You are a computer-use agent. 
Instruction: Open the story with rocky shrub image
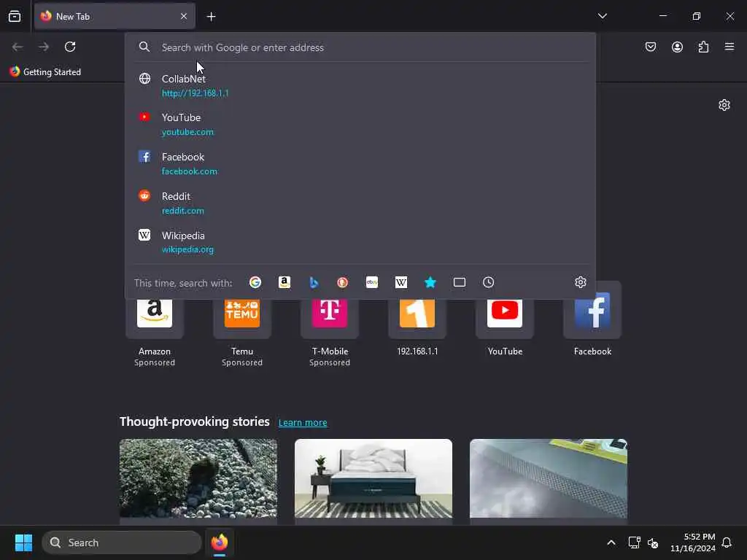(x=198, y=478)
